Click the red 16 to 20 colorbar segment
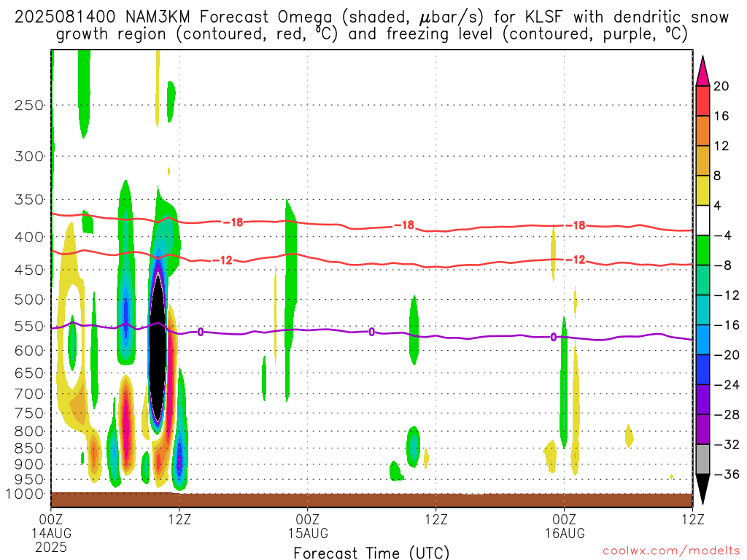 pyautogui.click(x=703, y=101)
